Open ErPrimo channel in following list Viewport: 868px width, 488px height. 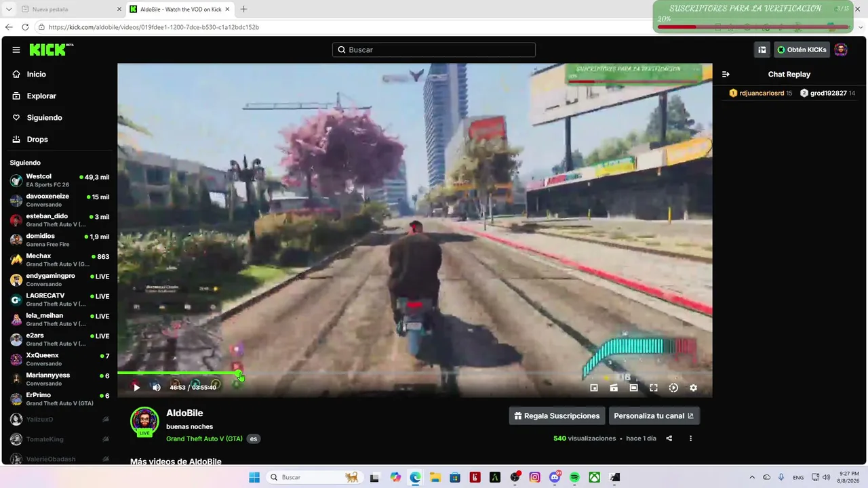tap(60, 399)
